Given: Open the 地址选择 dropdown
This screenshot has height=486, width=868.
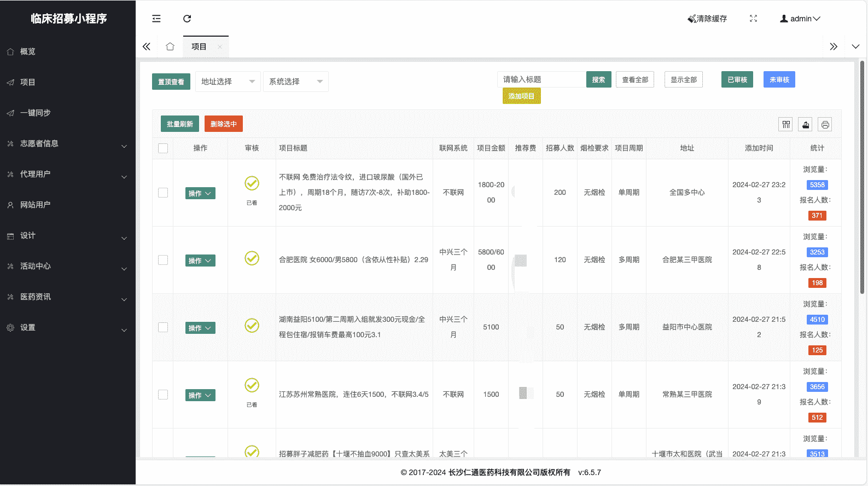Looking at the screenshot, I should point(228,82).
